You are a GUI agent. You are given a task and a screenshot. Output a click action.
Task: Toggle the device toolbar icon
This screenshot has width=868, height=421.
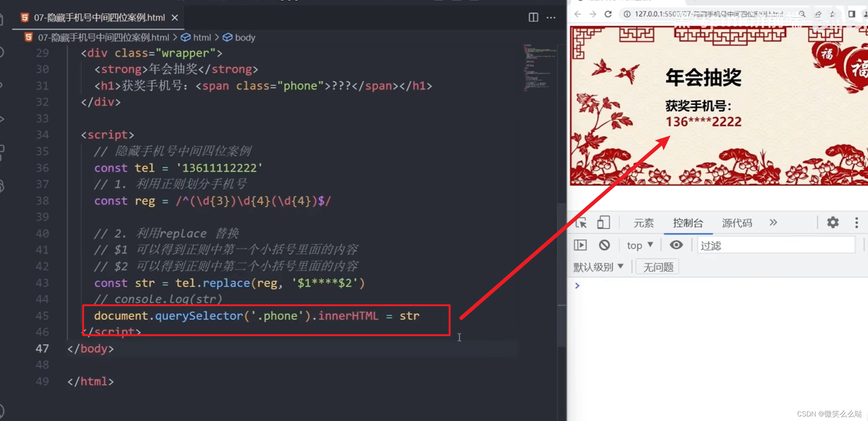tap(603, 223)
